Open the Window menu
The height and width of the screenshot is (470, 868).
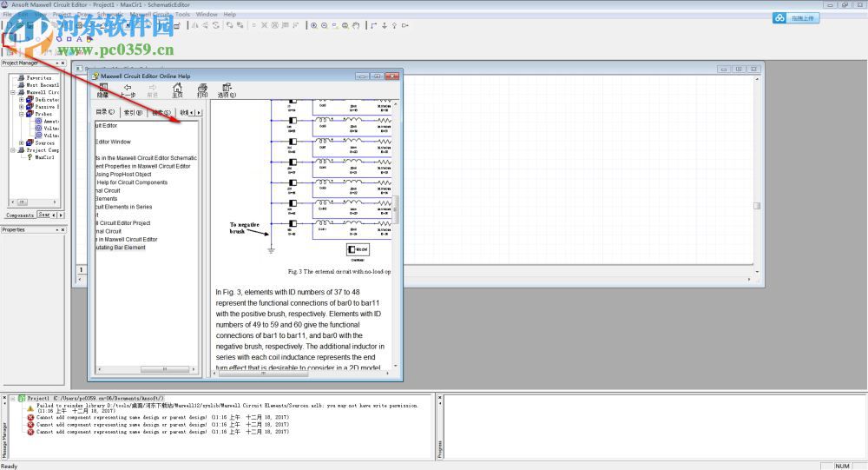tap(207, 15)
